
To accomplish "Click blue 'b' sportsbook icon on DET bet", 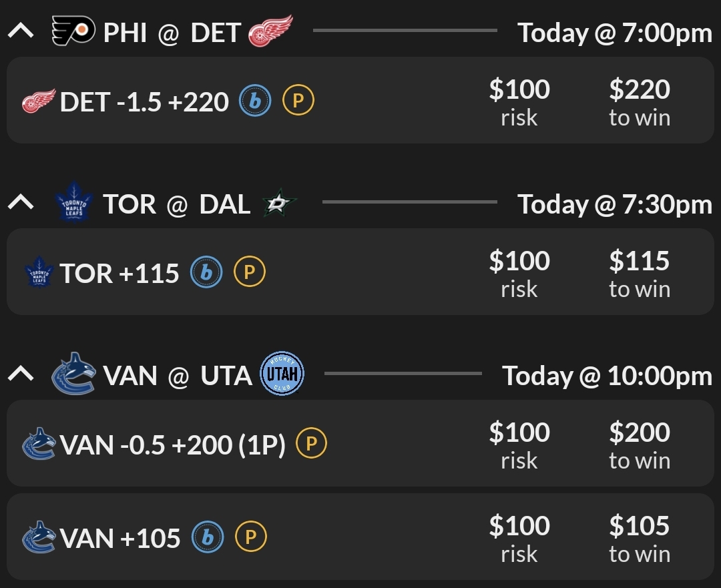I will [x=256, y=101].
